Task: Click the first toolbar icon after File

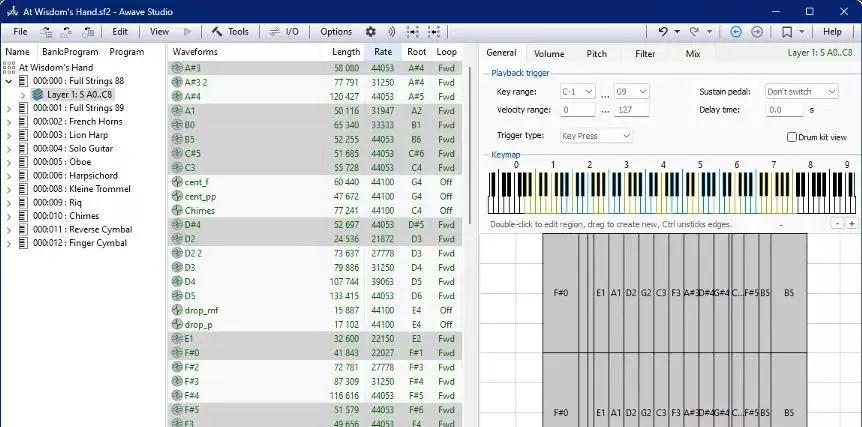Action: click(46, 32)
